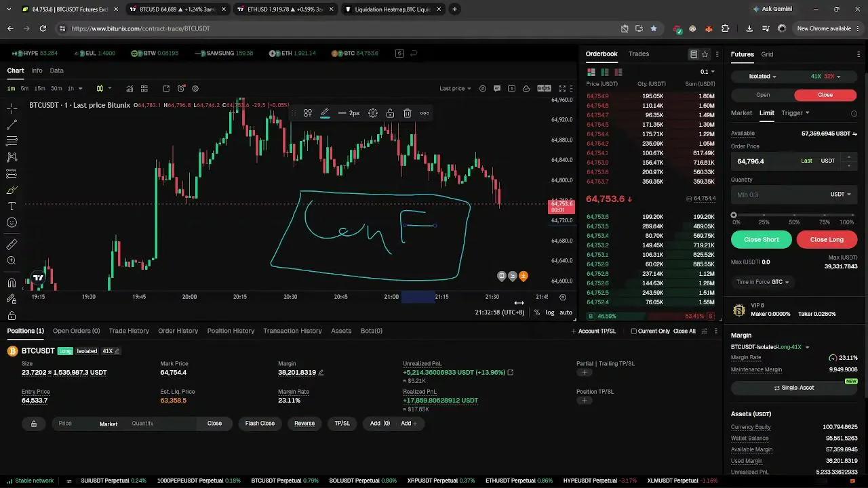Switch order mode to Close
Viewport: 868px width, 488px height.
pyautogui.click(x=825, y=95)
